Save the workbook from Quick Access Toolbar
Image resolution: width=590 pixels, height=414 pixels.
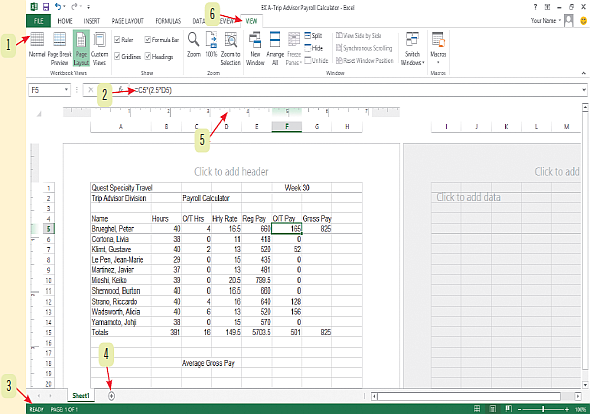pos(46,7)
